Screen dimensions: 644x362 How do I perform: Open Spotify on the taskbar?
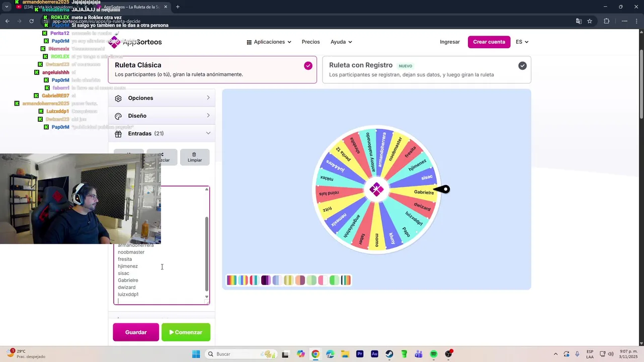[x=434, y=354]
